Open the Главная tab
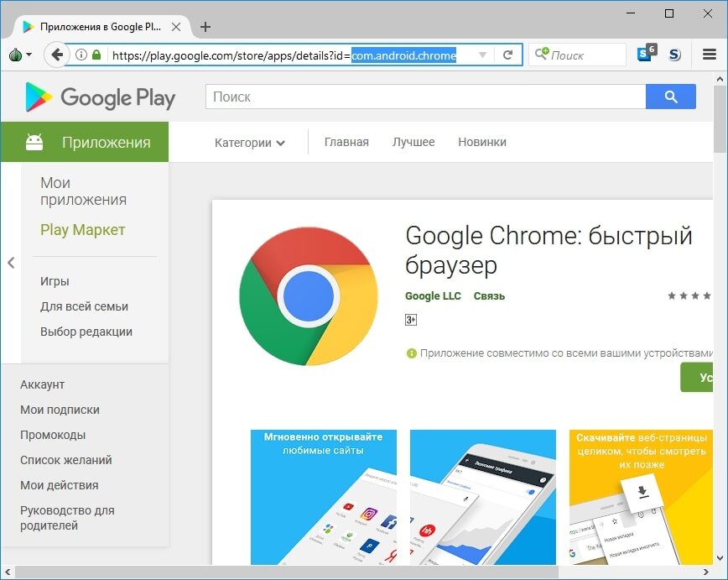The width and height of the screenshot is (728, 580). [x=346, y=142]
